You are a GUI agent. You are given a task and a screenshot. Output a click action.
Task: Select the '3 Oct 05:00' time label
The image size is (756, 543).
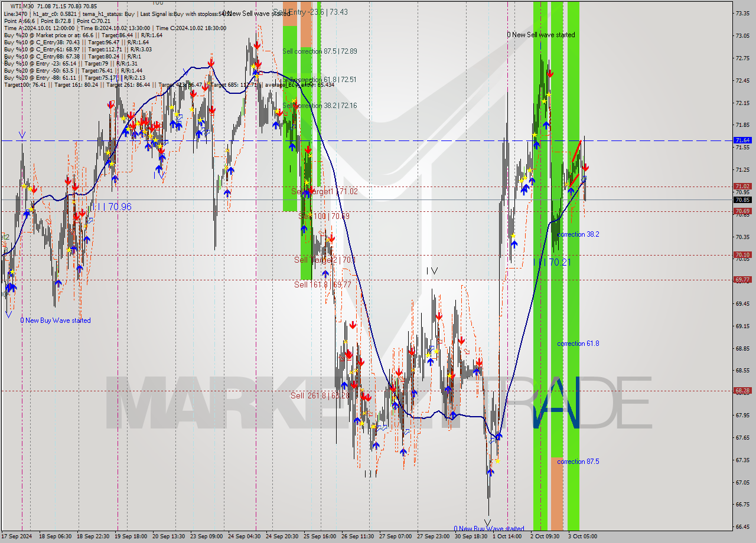pyautogui.click(x=583, y=537)
